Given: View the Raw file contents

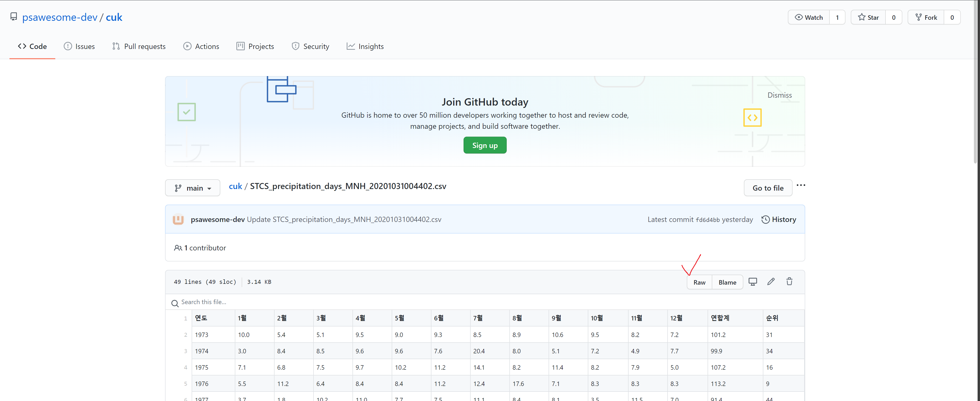Looking at the screenshot, I should click(x=699, y=282).
